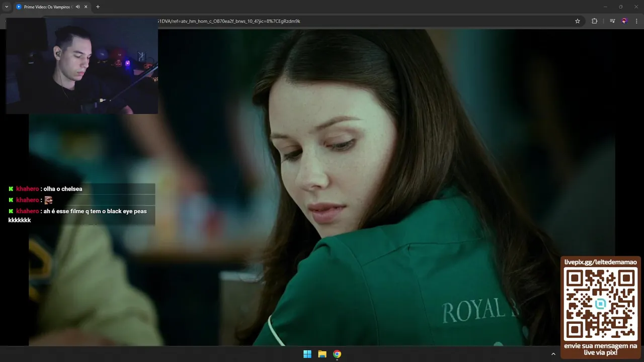Mute audio on the Prime Video tab

point(78,7)
